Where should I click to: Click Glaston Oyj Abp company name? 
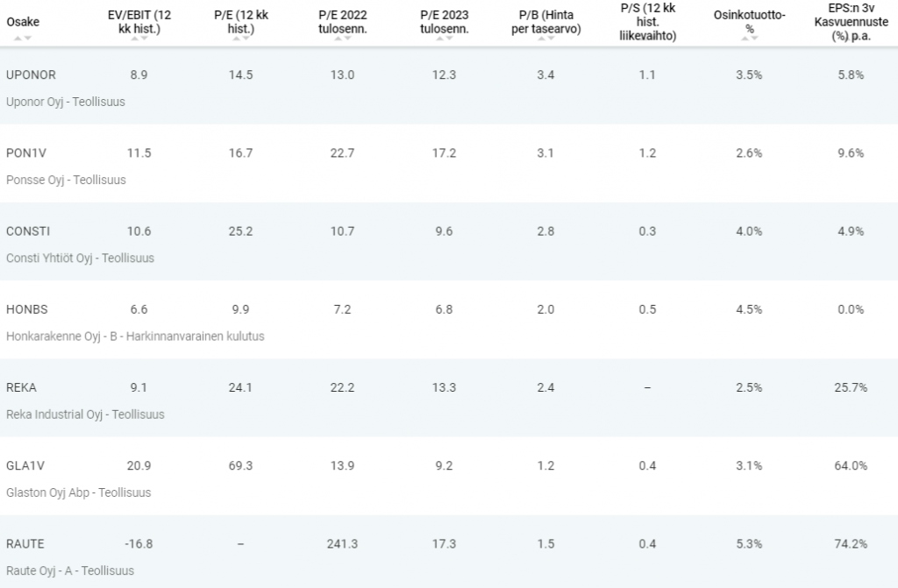(47, 492)
